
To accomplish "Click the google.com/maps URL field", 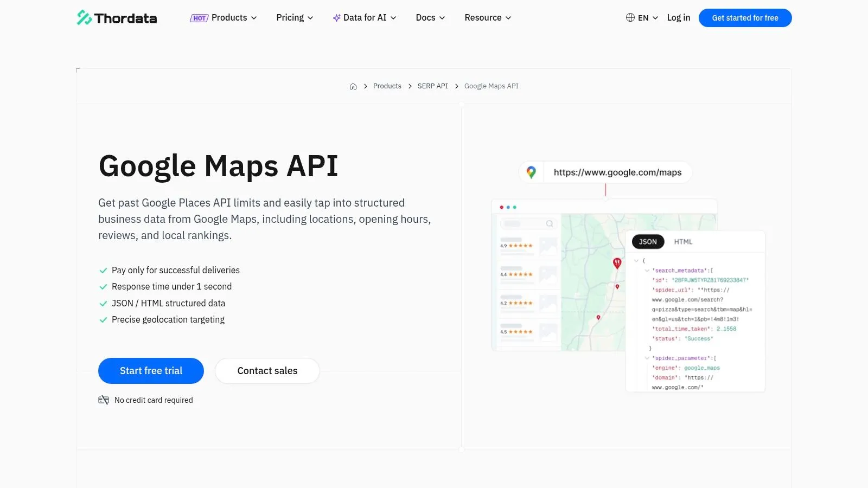I will [x=605, y=172].
